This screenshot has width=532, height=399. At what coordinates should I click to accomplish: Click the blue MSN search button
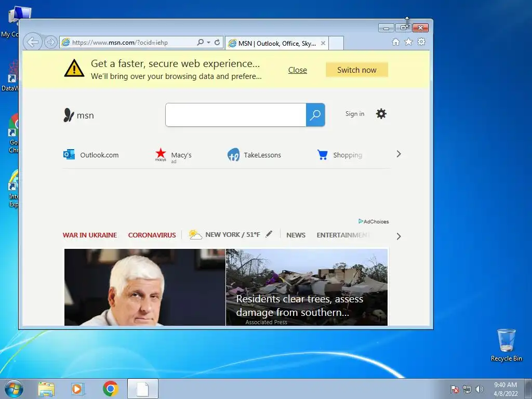tap(315, 115)
